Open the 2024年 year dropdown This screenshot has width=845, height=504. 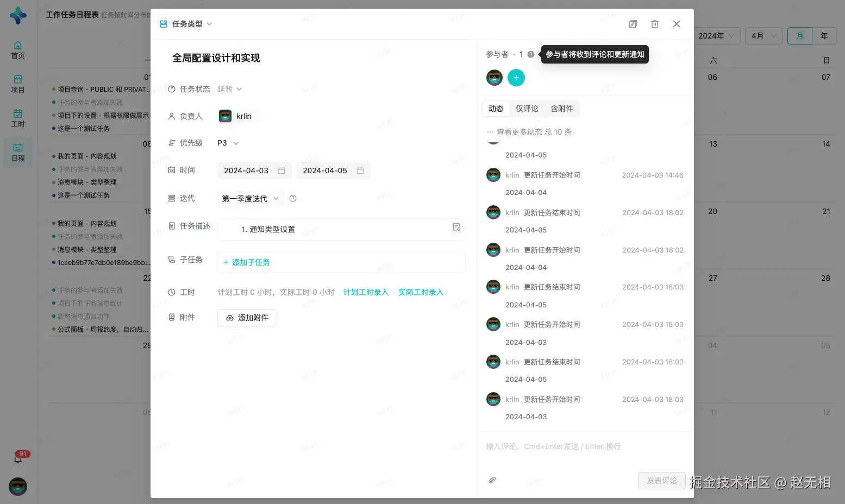point(716,36)
